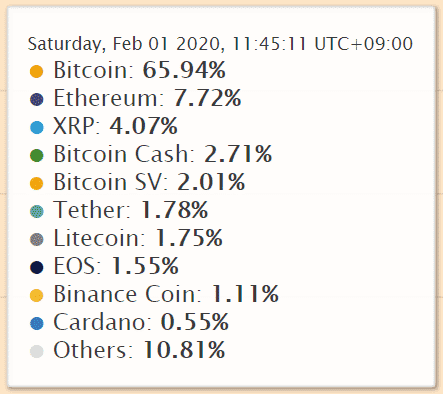Screen dimensions: 443x394
Task: Click the light gray Others dot
Action: (x=37, y=351)
